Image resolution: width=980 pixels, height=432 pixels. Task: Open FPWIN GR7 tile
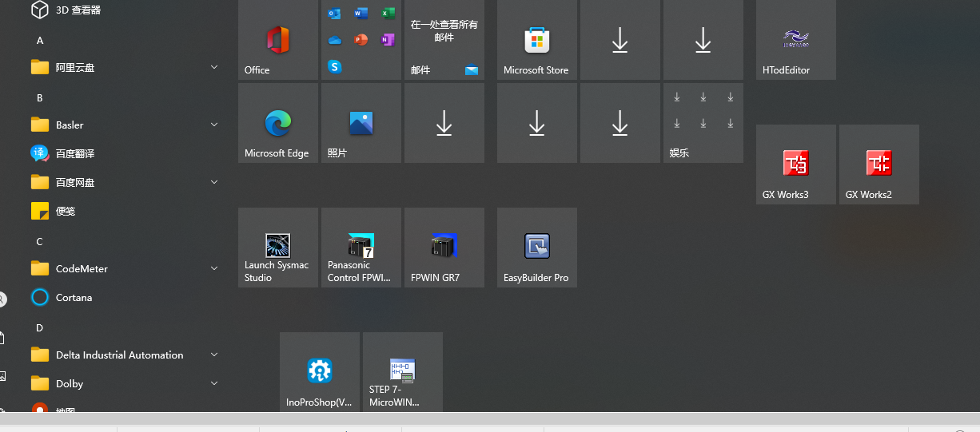click(x=444, y=248)
